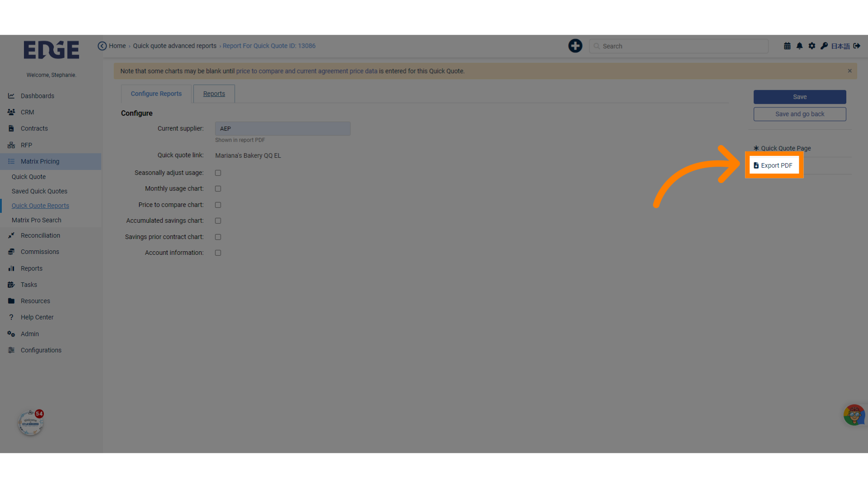
Task: Click the logout icon in header
Action: pyautogui.click(x=857, y=46)
